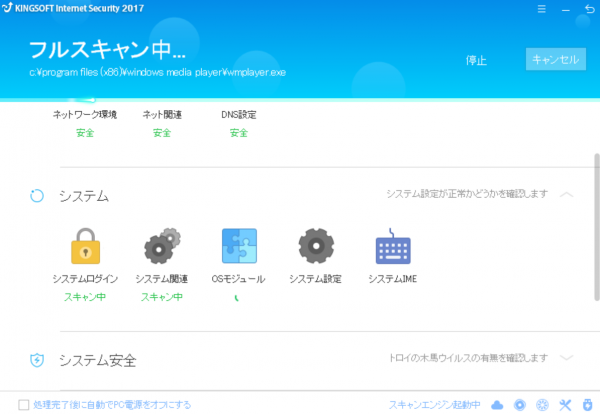Open the hamburger menu in title bar
Image resolution: width=600 pixels, height=414 pixels.
point(541,9)
